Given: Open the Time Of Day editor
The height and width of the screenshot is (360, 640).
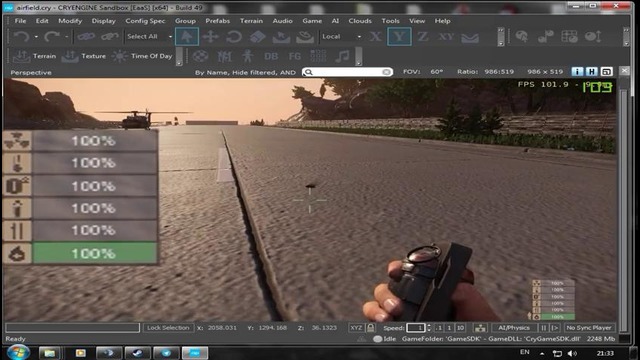Looking at the screenshot, I should click(x=142, y=56).
